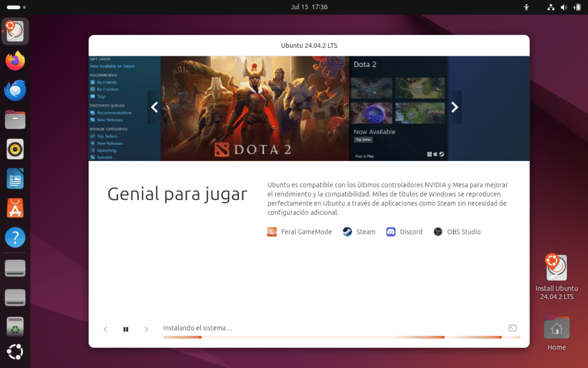Click 'Recommendations' in the slide sidebar

coord(114,113)
